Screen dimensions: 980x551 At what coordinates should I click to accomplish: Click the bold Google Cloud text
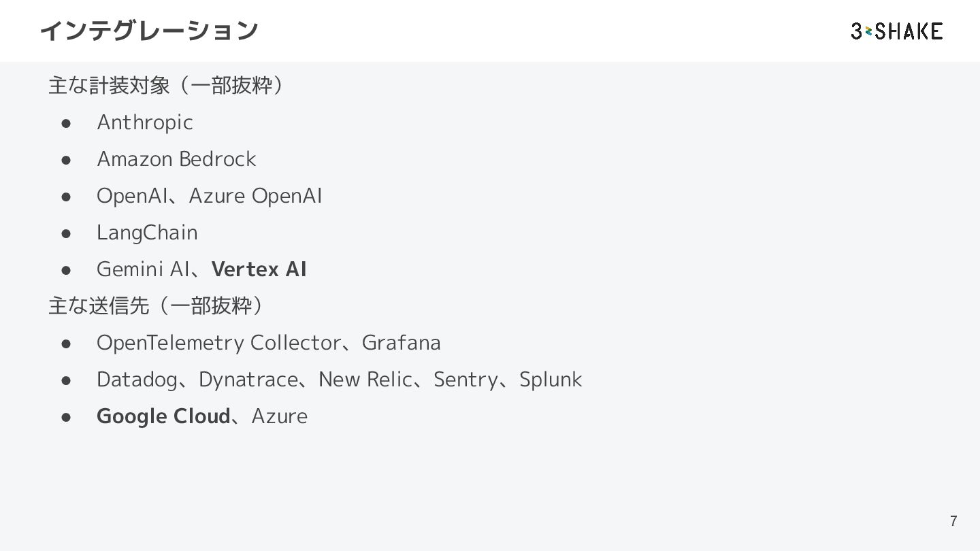163,416
